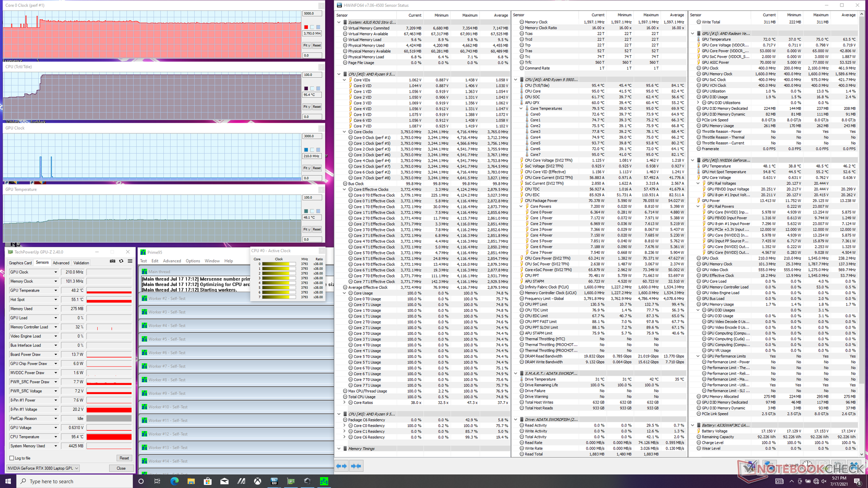This screenshot has width=868, height=488.
Task: Collapse the S.M.A.R.T. ADATA SWORDFISH section
Action: (515, 374)
